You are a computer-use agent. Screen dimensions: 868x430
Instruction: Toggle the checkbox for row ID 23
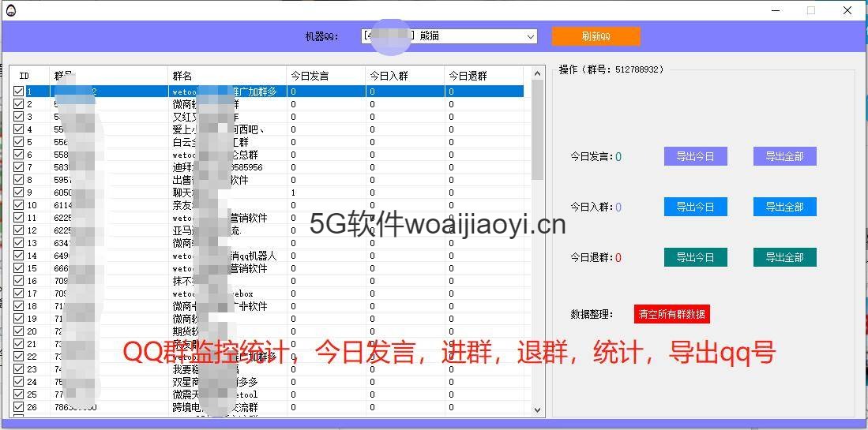click(x=18, y=369)
